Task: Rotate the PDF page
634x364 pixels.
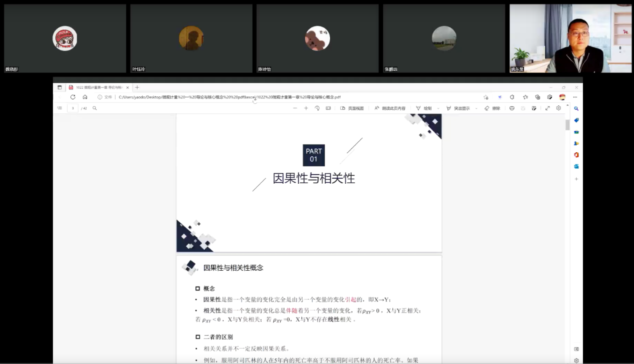Action: pos(317,108)
